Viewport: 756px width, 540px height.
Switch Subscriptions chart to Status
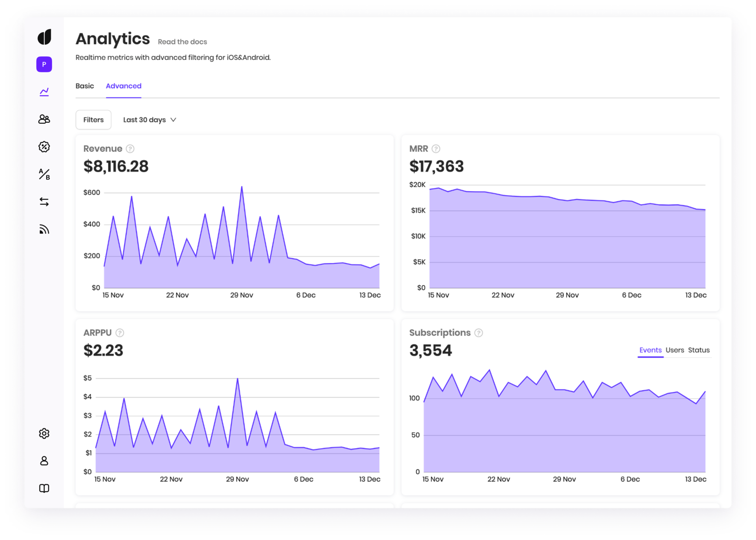699,350
